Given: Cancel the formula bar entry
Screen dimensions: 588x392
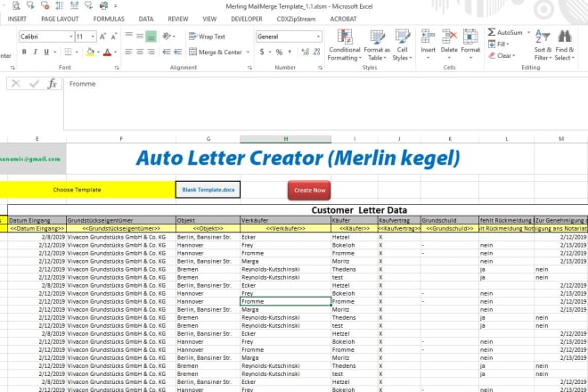Looking at the screenshot, I should [x=16, y=83].
